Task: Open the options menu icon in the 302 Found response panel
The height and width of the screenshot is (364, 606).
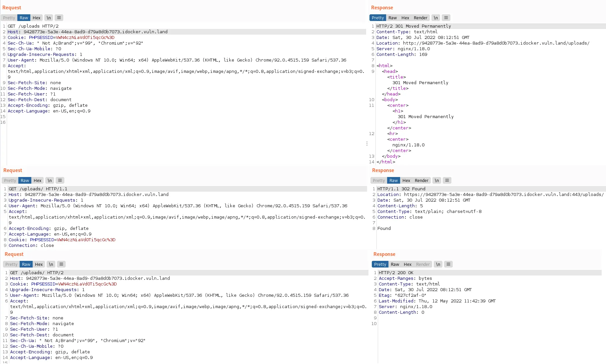Action: 447,180
